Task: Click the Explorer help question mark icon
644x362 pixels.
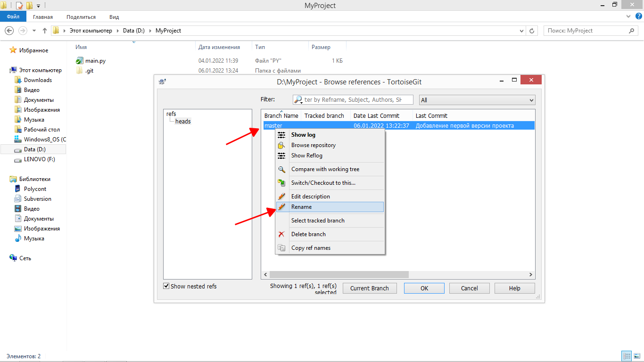Action: [639, 16]
